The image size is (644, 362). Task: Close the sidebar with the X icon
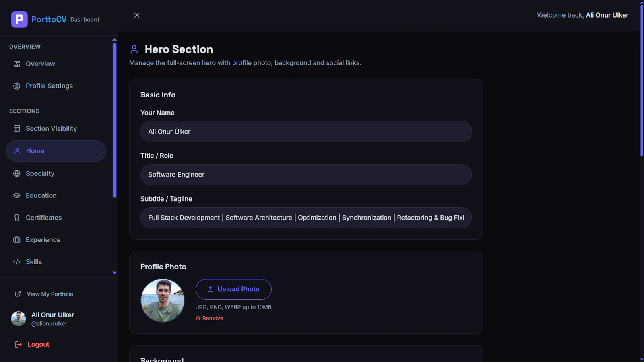click(x=137, y=15)
